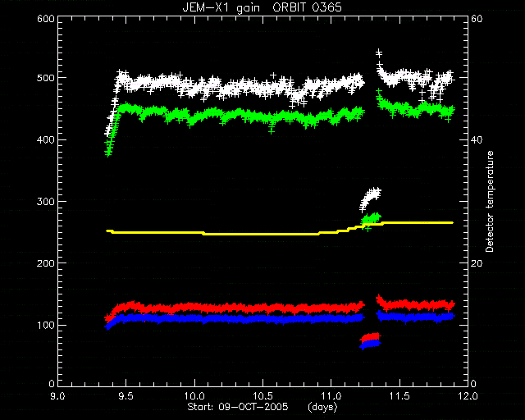Viewport: 525px width, 420px height.
Task: Click the 12.0 tick label on x-axis
Action: [468, 396]
